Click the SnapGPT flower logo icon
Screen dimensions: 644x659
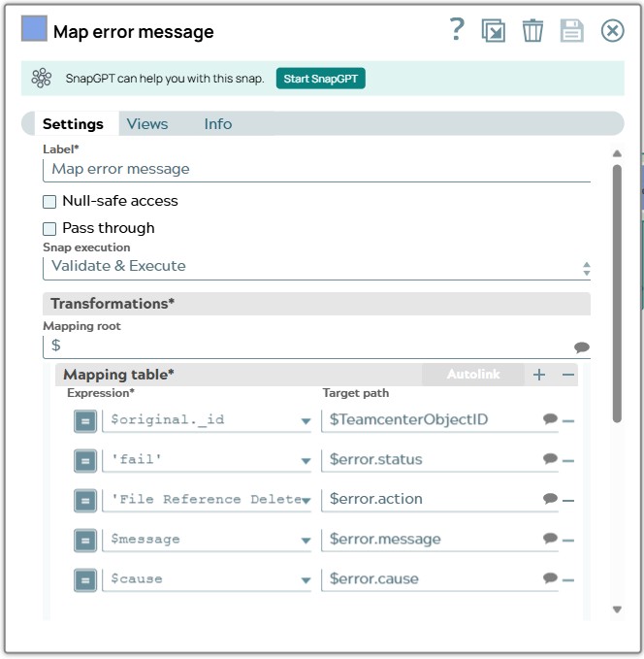[x=41, y=79]
